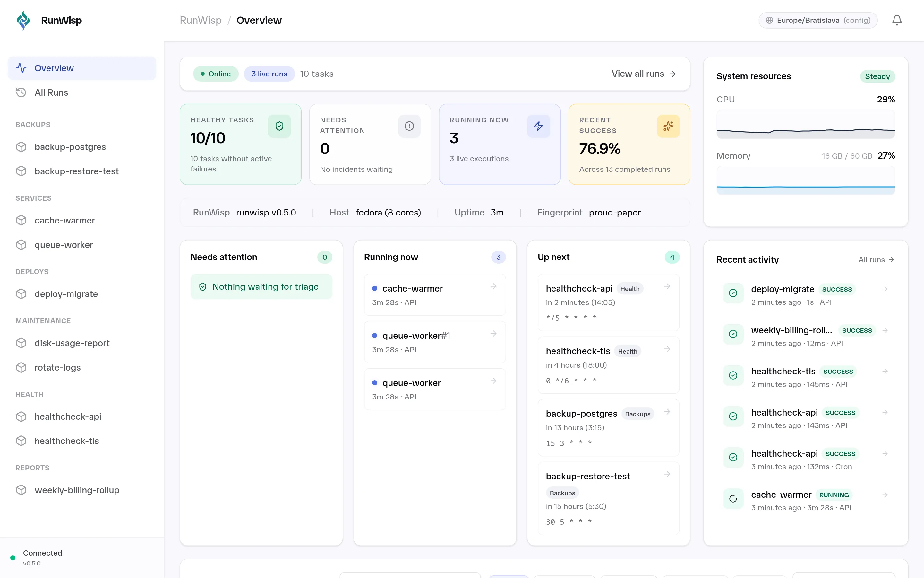Click the spinner icon for cache-warmer activity

point(733,498)
